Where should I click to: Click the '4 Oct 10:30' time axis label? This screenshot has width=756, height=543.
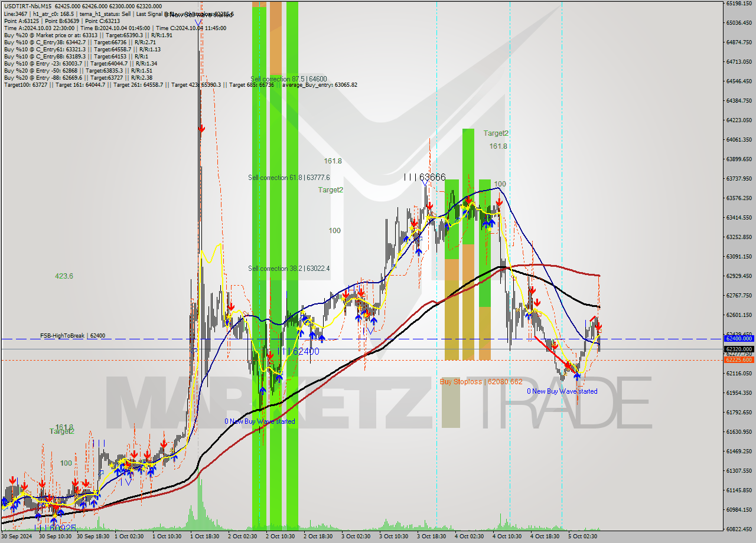[x=507, y=537]
